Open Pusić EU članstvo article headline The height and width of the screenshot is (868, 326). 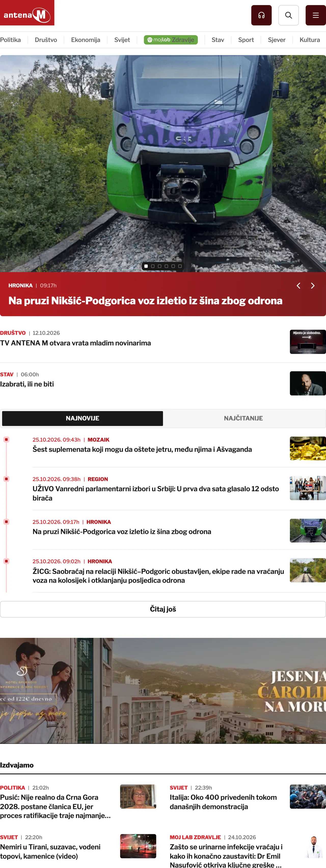55,806
